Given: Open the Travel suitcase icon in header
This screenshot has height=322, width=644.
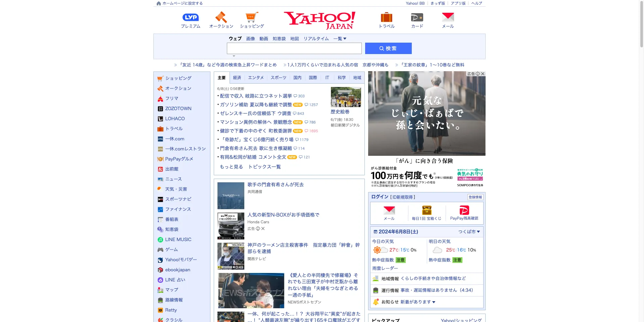Looking at the screenshot, I should click(x=387, y=17).
